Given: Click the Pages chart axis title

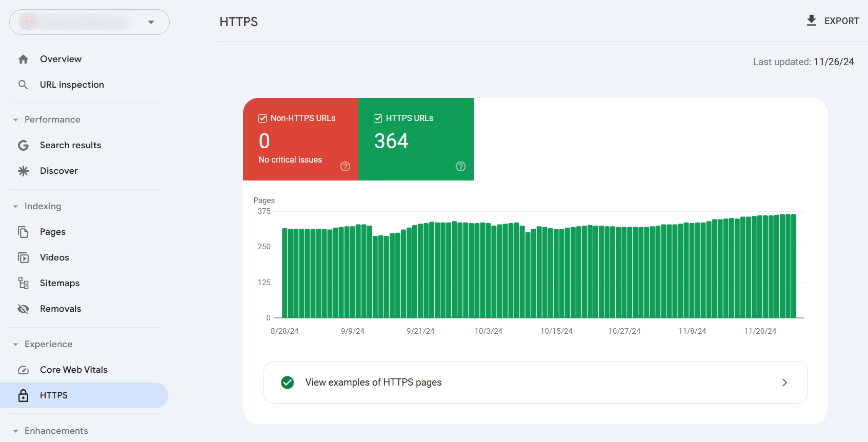Looking at the screenshot, I should [264, 200].
